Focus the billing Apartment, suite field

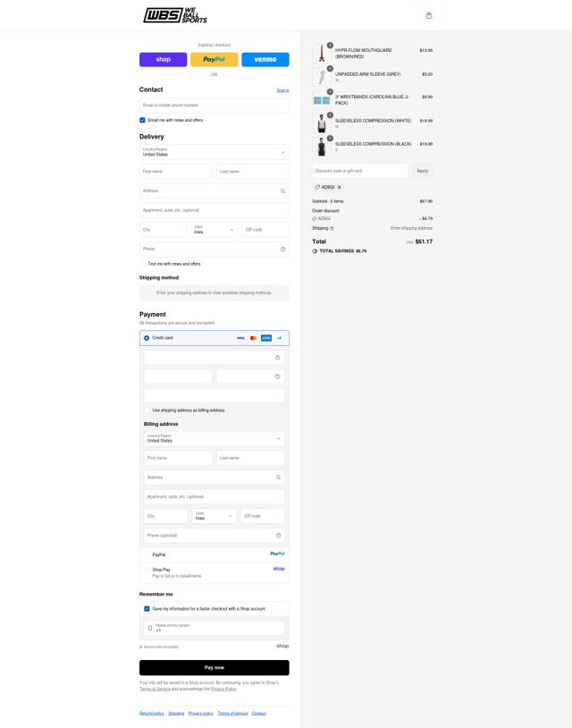[x=214, y=496]
